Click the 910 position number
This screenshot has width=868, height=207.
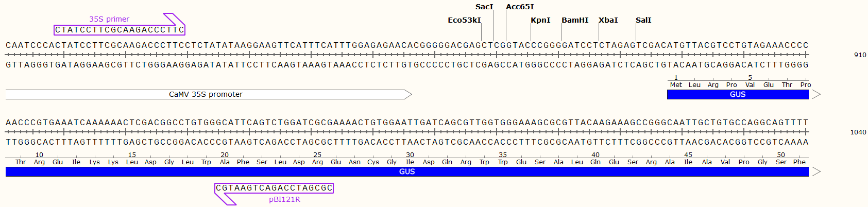point(860,55)
